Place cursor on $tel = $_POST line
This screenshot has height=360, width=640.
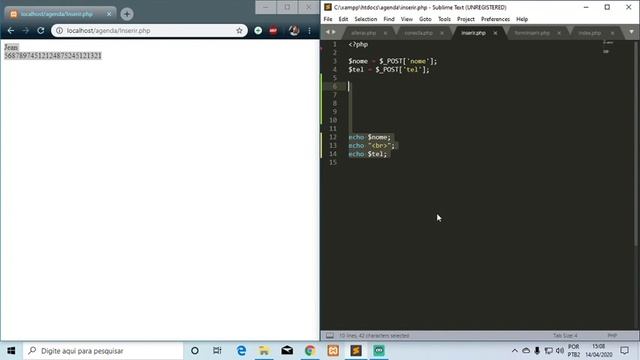(389, 70)
